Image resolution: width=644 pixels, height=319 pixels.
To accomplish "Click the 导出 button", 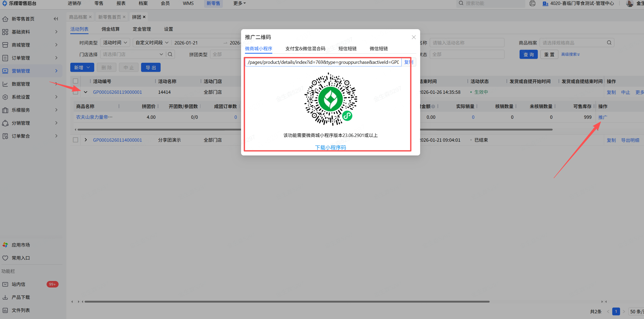I will pyautogui.click(x=151, y=67).
